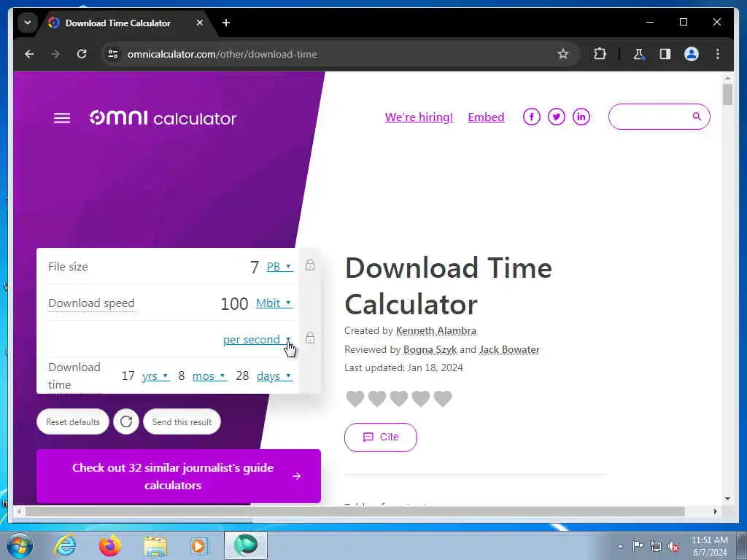Toggle the File size lock icon
The width and height of the screenshot is (747, 560).
coord(310,265)
